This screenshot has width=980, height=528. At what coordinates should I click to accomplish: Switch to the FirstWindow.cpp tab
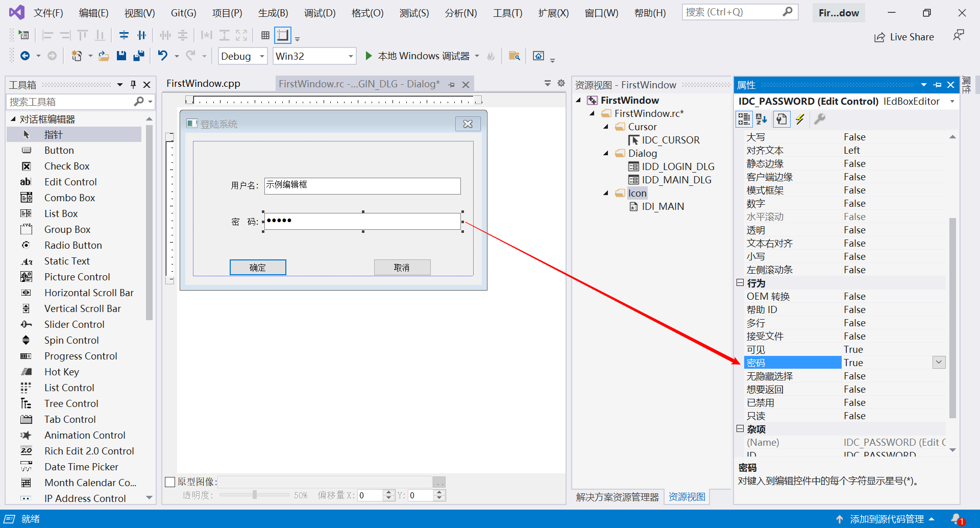pos(203,83)
